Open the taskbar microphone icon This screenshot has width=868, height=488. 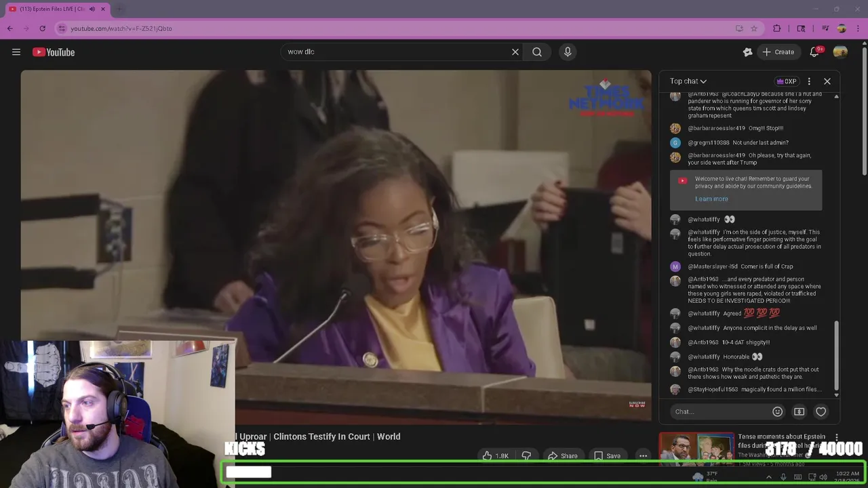pyautogui.click(x=783, y=476)
